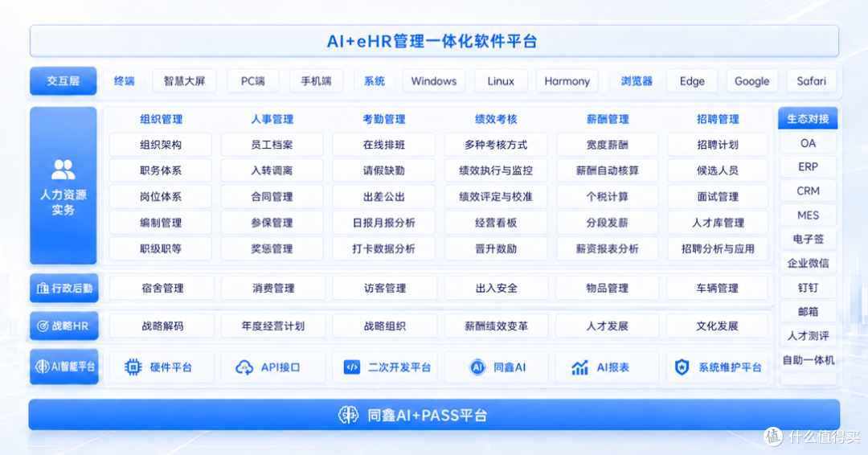This screenshot has height=455, width=868.
Task: Click the chip icon for 硬件平台
Action: click(133, 367)
